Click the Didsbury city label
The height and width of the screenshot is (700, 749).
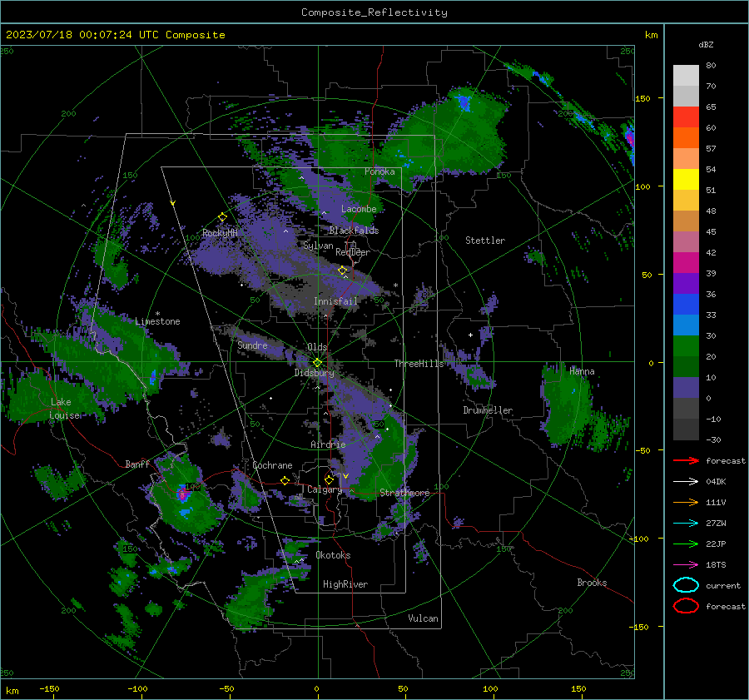(315, 373)
